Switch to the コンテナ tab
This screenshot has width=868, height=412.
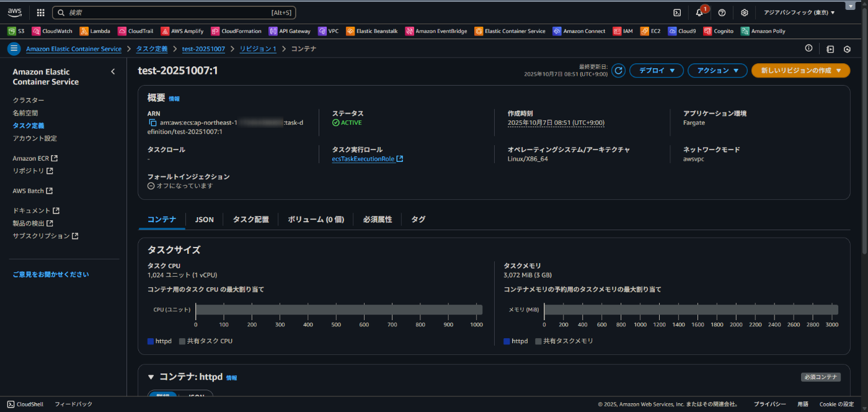(x=162, y=220)
